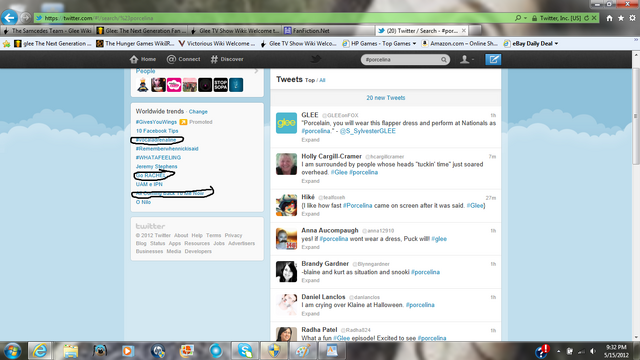Open Skype from taskbar
Viewport: 640px width, 360px height.
tap(245, 351)
